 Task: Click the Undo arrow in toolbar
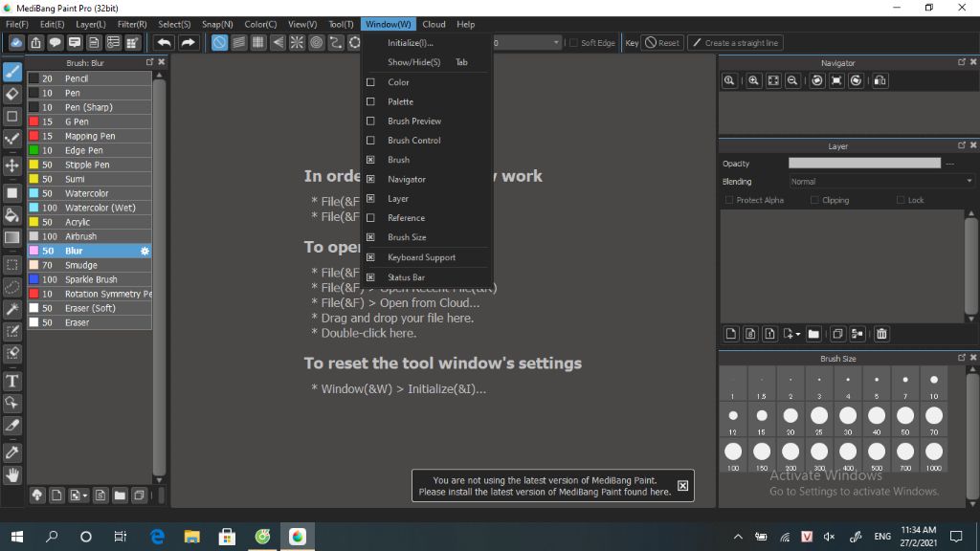164,42
